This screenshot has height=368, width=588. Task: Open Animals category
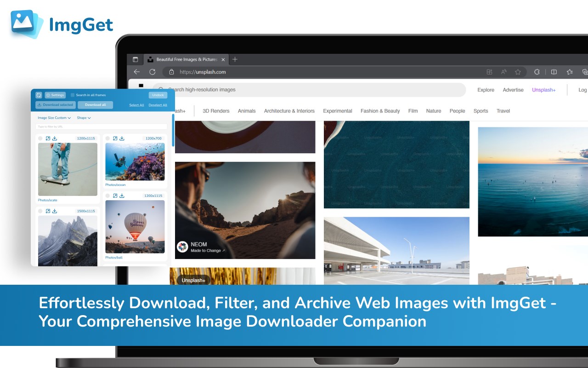(247, 111)
